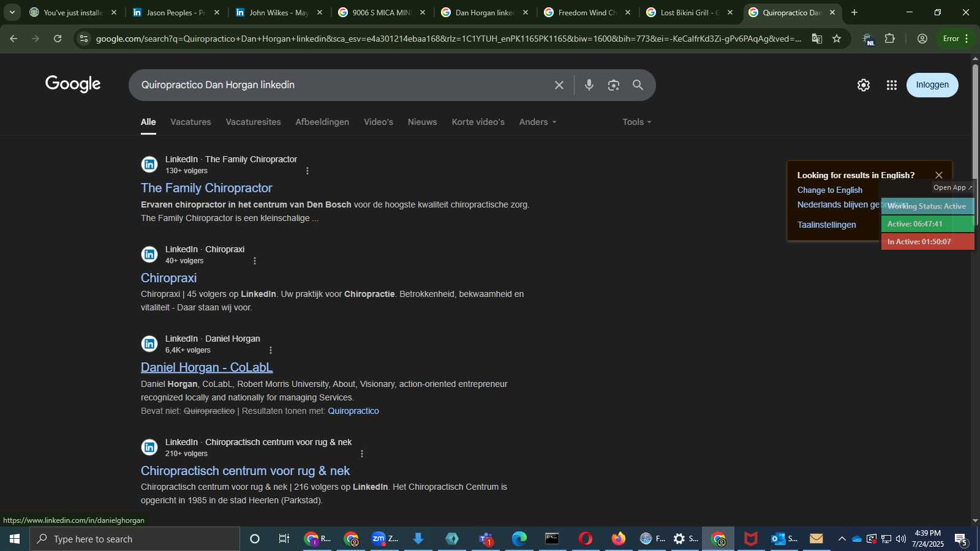This screenshot has height=551, width=980.
Task: Expand the Tools dropdown
Action: click(x=637, y=122)
